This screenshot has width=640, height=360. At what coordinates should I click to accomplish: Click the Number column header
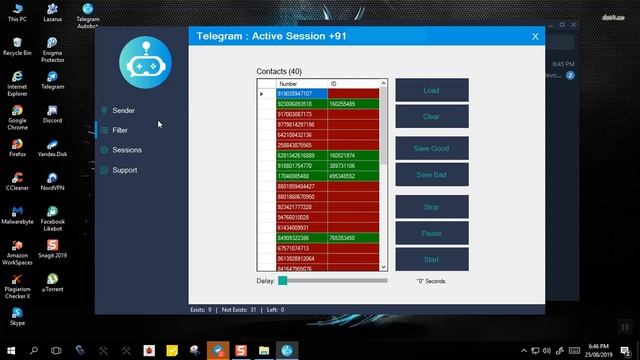(302, 84)
